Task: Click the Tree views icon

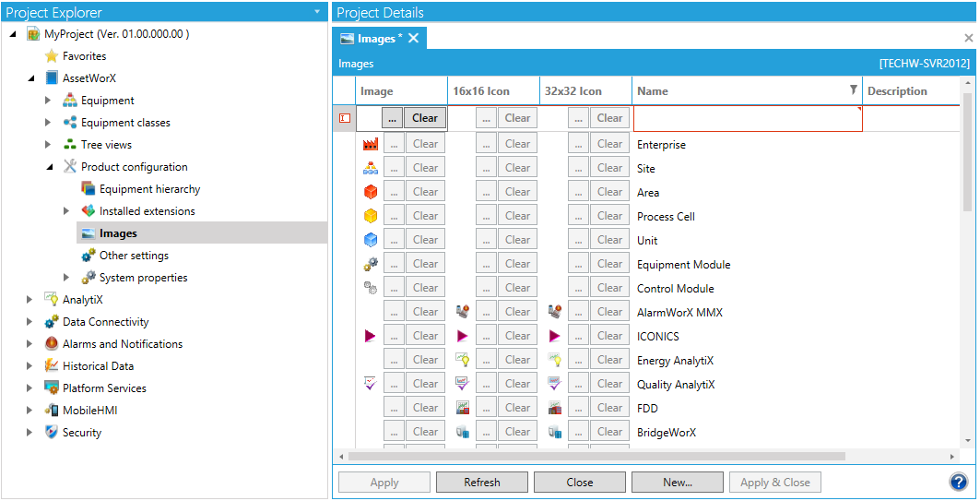Action: (70, 145)
